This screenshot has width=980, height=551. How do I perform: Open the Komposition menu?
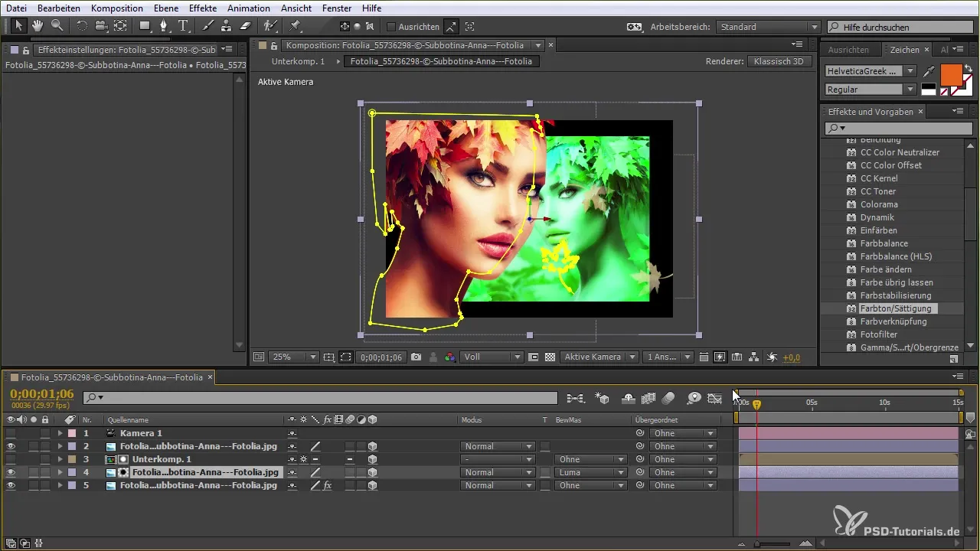pyautogui.click(x=116, y=8)
